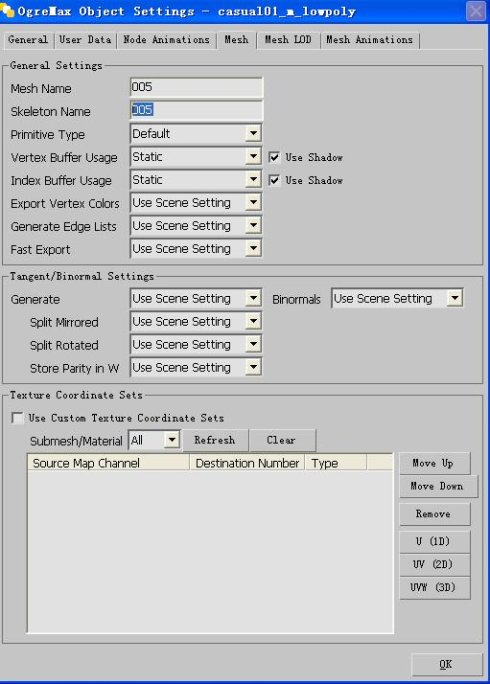Screen dimensions: 490x684
Task: Go to the Mesh LOD tab
Action: (288, 40)
